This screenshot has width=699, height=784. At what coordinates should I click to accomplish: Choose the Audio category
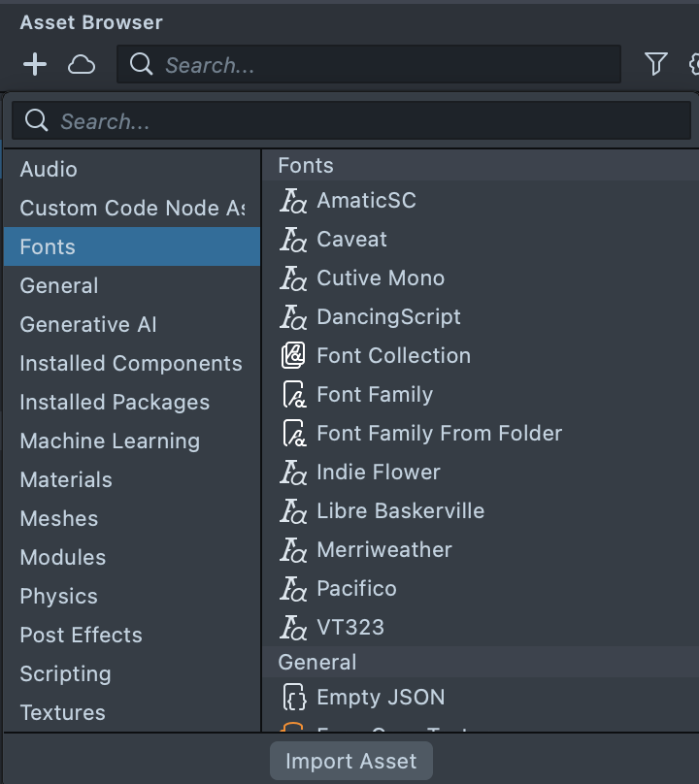tap(49, 169)
